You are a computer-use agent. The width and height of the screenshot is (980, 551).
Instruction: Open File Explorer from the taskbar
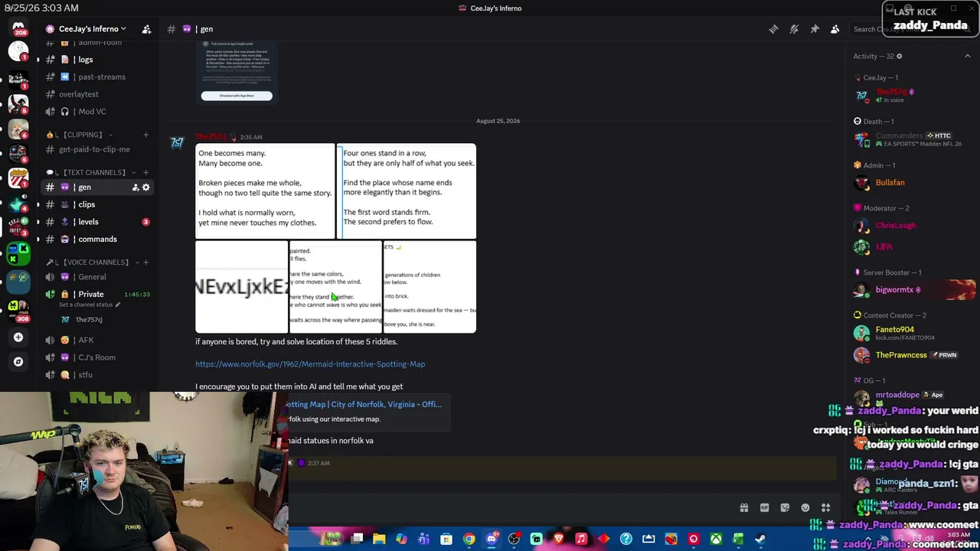tap(379, 540)
